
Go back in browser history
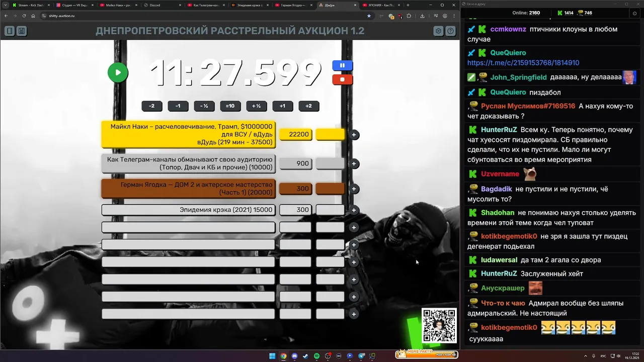point(6,16)
